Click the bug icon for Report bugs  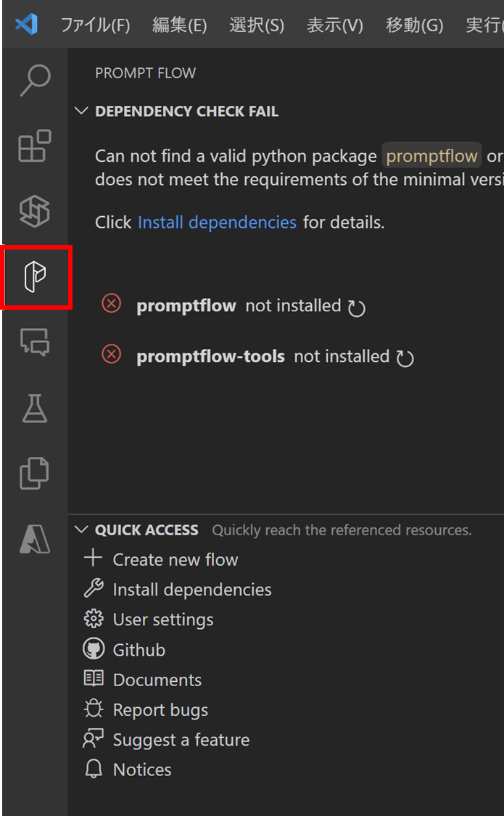94,709
